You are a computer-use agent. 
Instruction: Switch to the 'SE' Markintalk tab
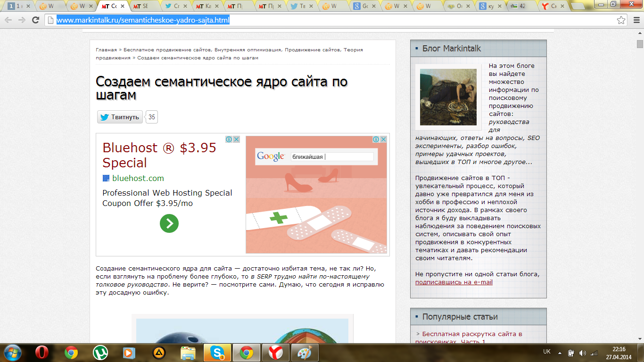[x=145, y=7]
